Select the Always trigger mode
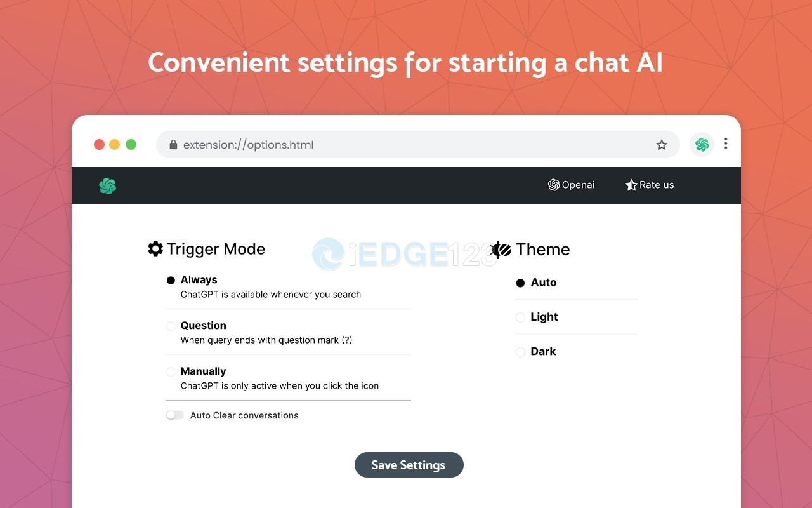Image resolution: width=812 pixels, height=508 pixels. (171, 280)
